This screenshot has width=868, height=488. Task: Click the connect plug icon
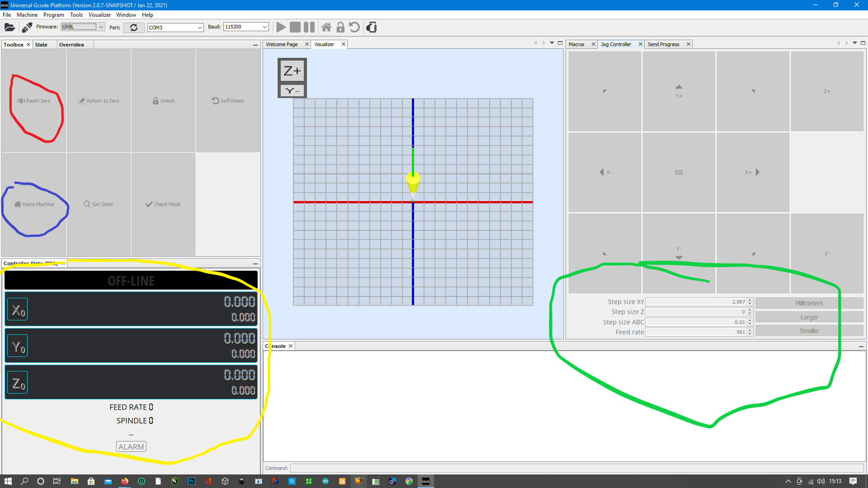[x=27, y=28]
